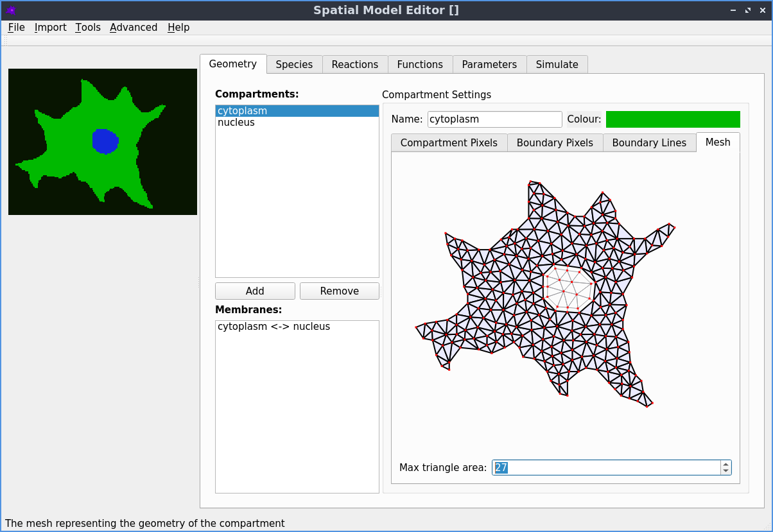Click the app icon in title bar

click(10, 10)
